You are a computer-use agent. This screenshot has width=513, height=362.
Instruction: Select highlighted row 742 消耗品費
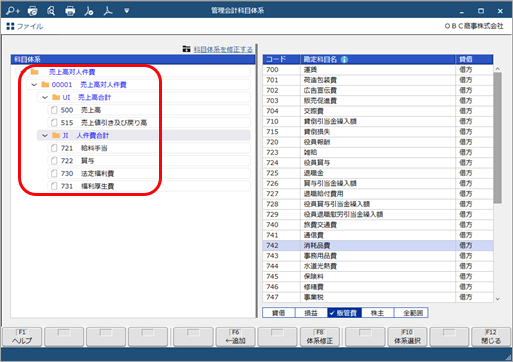point(378,245)
